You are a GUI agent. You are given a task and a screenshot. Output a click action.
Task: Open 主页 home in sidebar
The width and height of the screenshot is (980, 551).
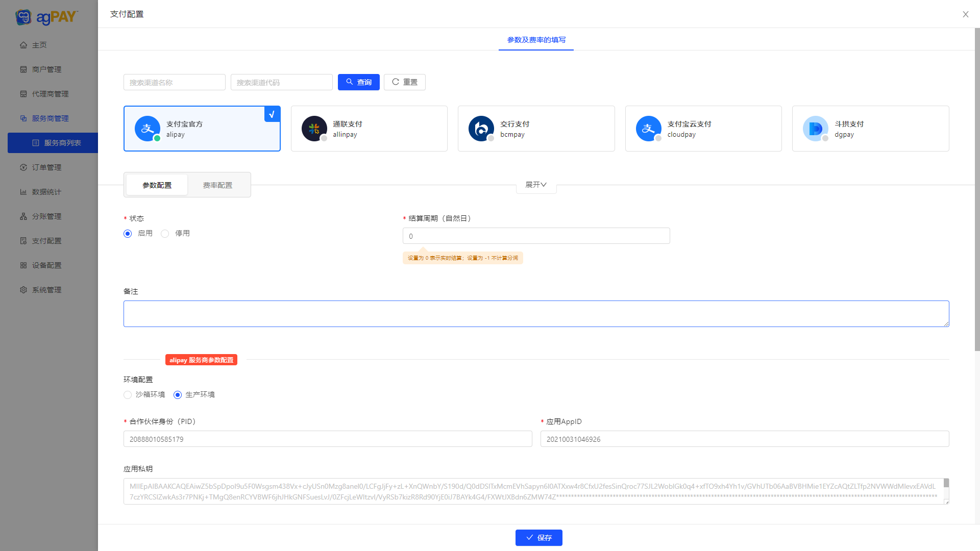click(39, 45)
